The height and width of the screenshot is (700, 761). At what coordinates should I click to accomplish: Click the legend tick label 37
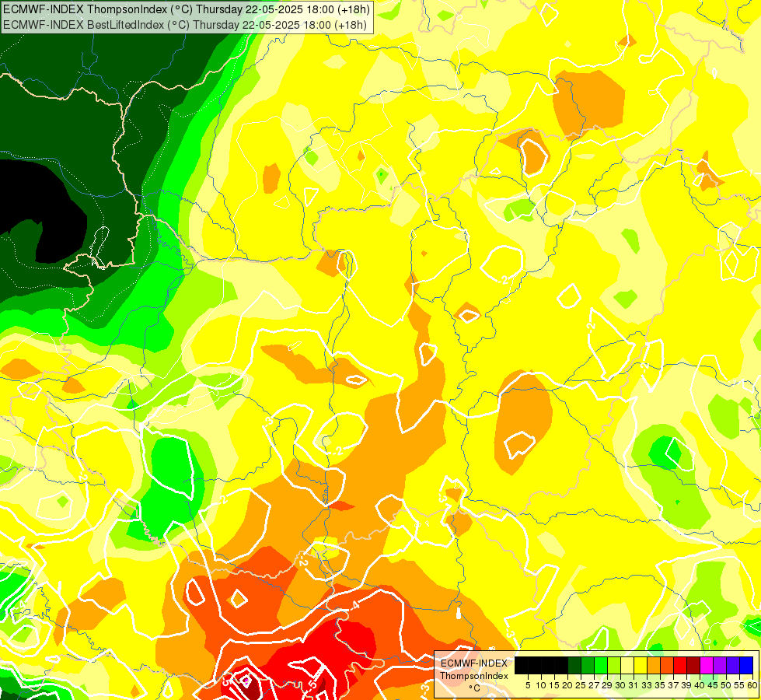pos(673,686)
